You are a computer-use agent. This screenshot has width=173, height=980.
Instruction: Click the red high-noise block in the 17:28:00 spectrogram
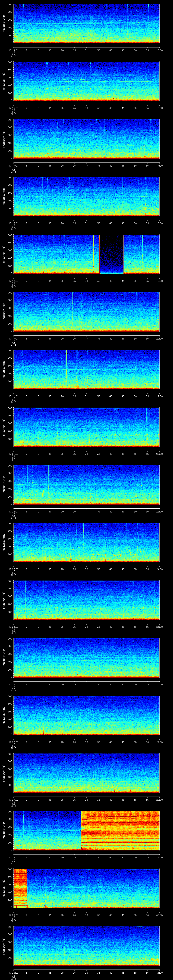[120, 831]
